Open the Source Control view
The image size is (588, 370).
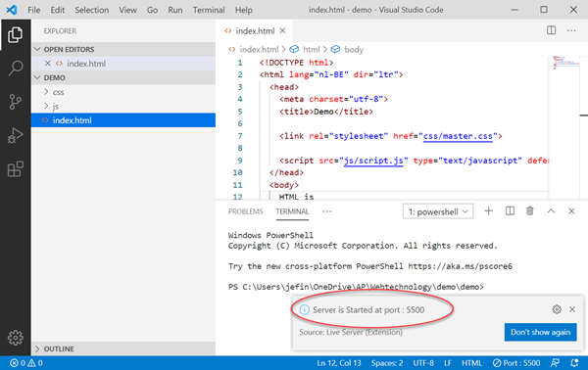pyautogui.click(x=15, y=102)
